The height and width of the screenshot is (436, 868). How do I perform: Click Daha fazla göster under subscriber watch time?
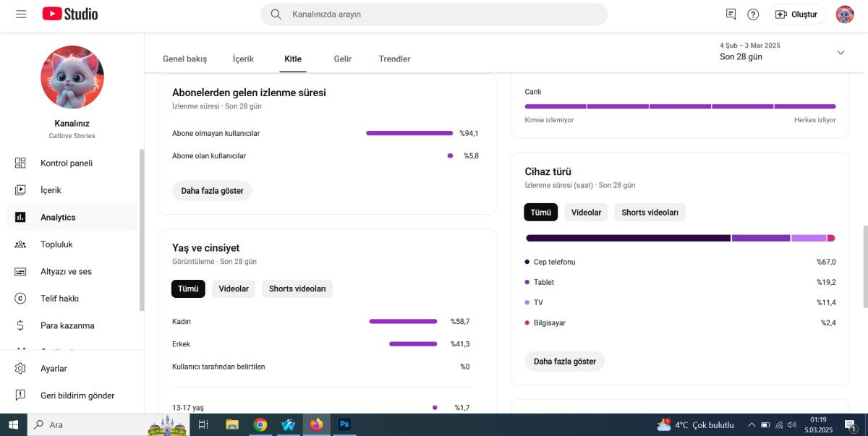[x=212, y=191]
